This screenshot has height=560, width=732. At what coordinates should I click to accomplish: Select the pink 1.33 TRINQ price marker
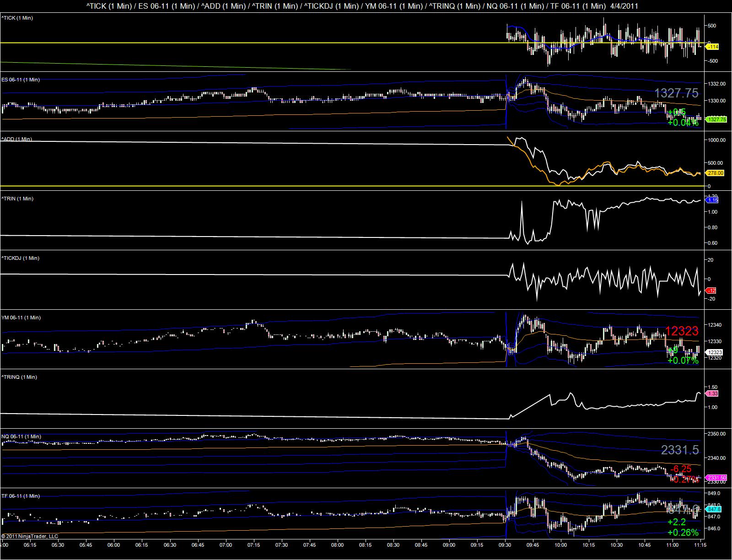pyautogui.click(x=713, y=393)
